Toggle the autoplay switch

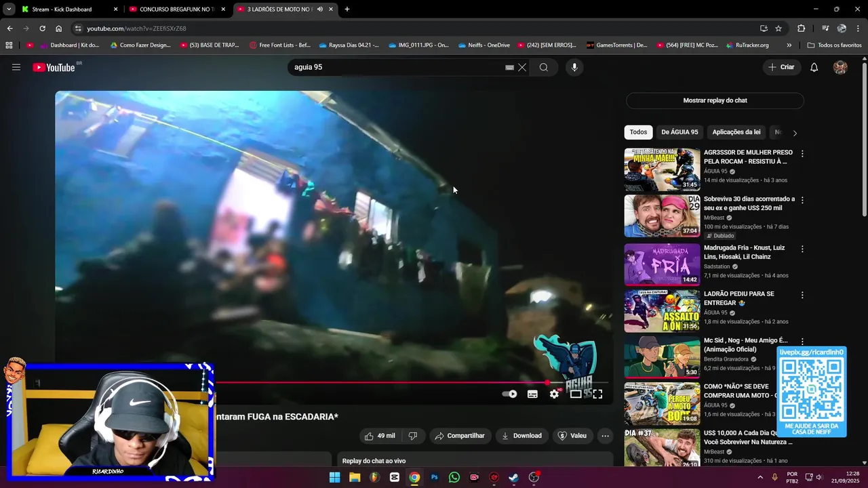[509, 394]
